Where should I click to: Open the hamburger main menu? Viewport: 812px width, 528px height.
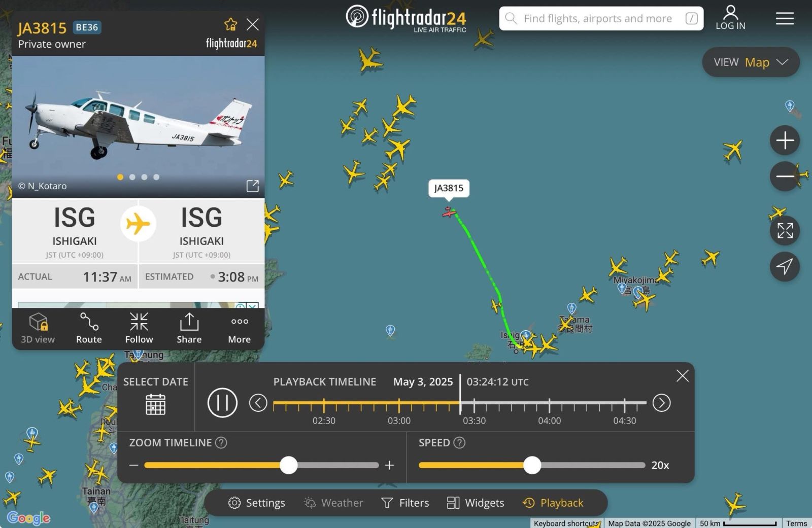point(785,19)
